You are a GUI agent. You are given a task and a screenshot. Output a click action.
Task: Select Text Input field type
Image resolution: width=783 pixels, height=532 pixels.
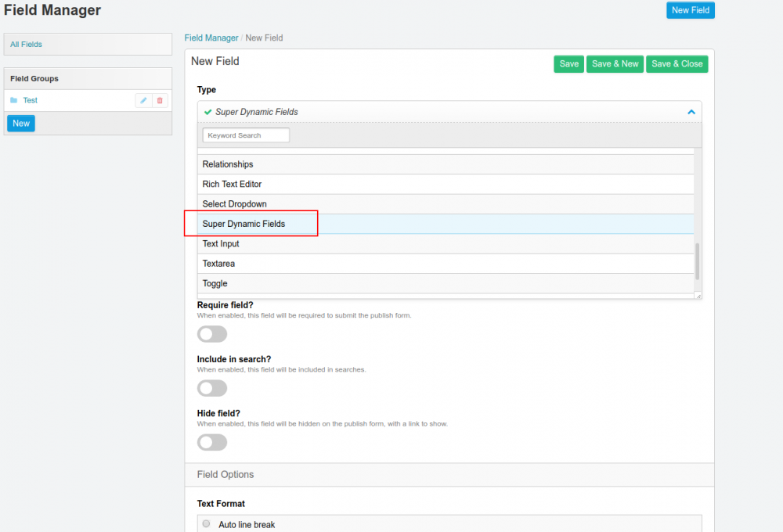click(x=446, y=243)
